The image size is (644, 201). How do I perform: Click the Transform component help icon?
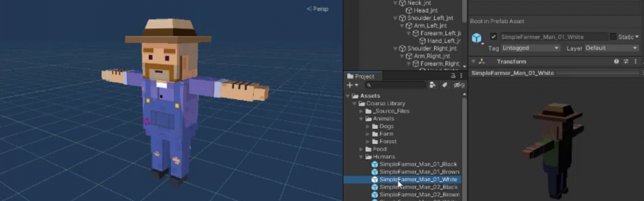616,61
